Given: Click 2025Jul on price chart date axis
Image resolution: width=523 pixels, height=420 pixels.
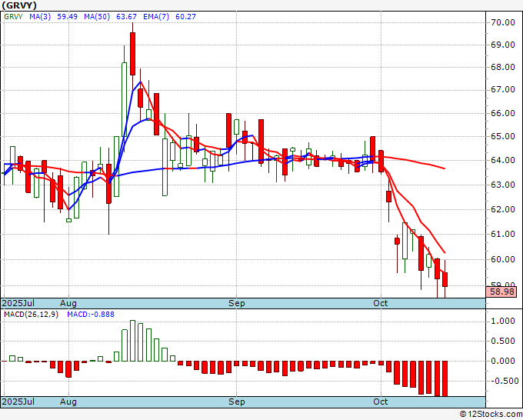Looking at the screenshot, I should tap(18, 303).
